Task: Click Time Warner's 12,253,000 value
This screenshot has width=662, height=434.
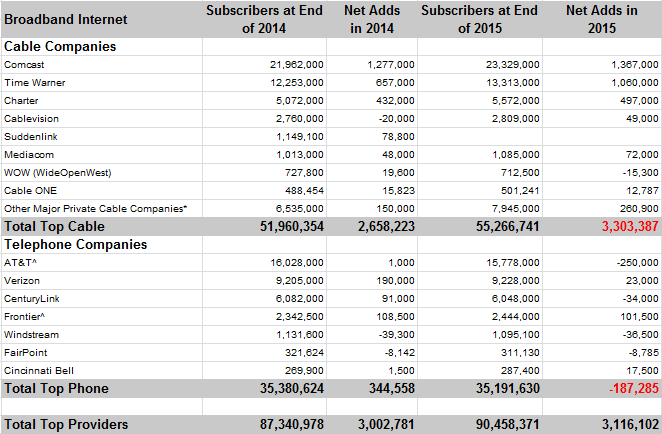Action: [x=297, y=83]
